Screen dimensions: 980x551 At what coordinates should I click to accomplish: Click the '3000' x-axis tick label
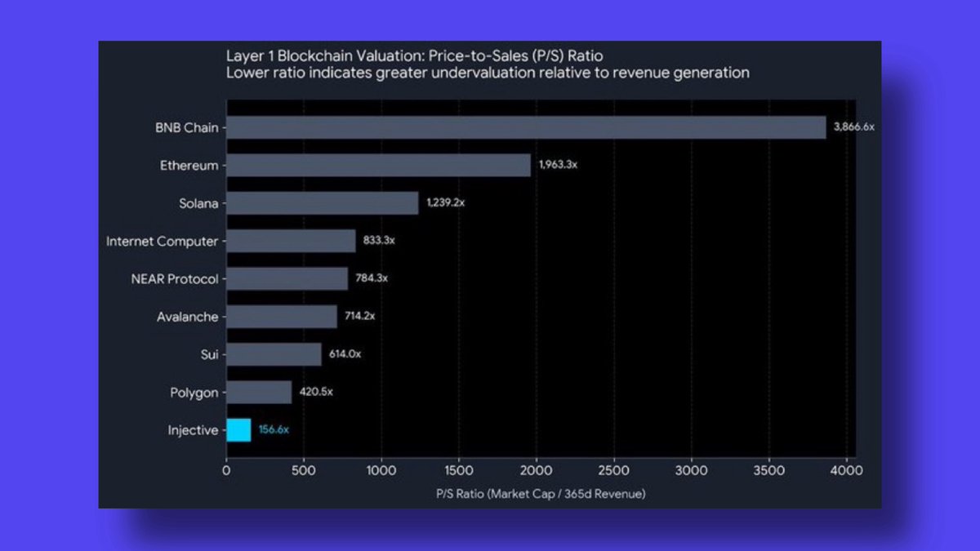(x=691, y=471)
